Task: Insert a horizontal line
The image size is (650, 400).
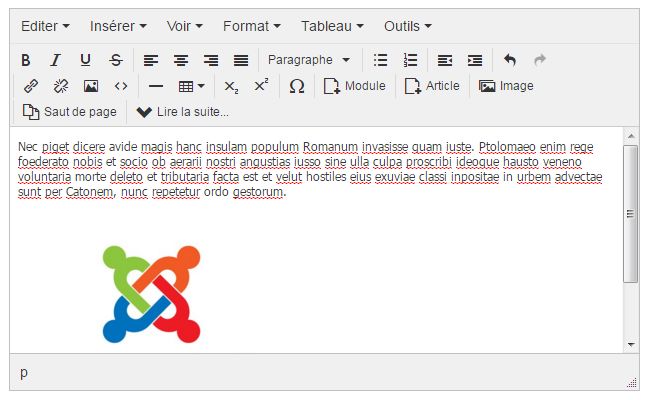Action: [x=156, y=86]
